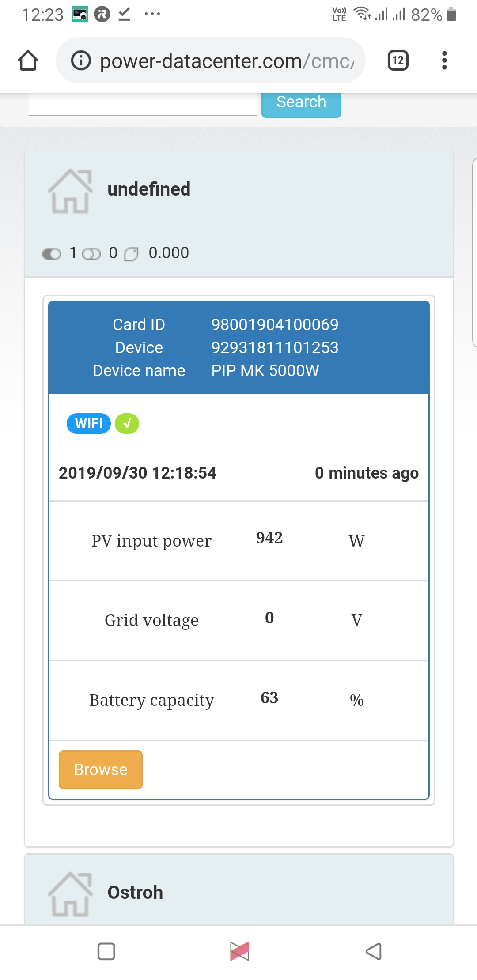
Task: Tap the house icon beside undefined
Action: point(70,191)
